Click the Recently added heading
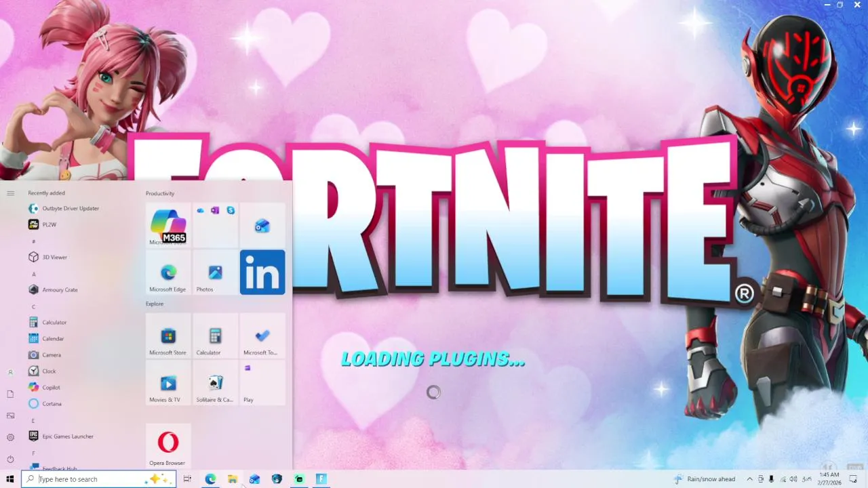Screen dimensions: 868x488 coord(46,193)
